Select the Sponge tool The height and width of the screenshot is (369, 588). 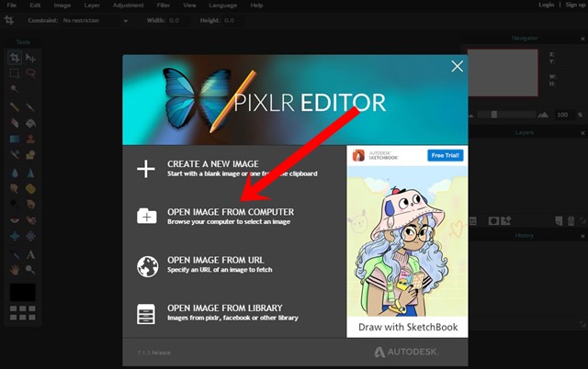pos(30,188)
